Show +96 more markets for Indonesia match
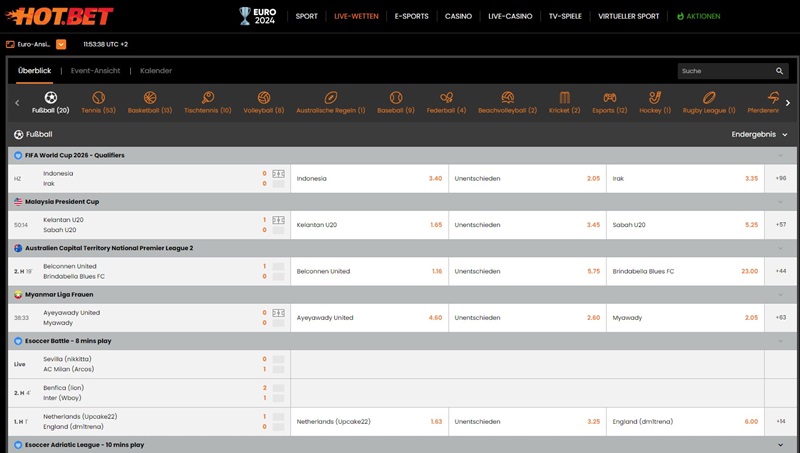The height and width of the screenshot is (453, 800). pyautogui.click(x=781, y=179)
